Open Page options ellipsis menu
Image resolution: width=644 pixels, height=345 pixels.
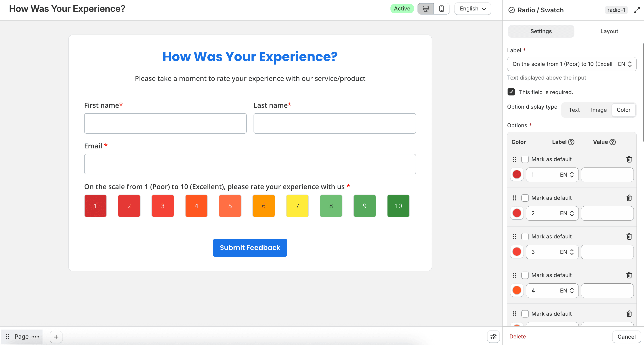(x=36, y=337)
